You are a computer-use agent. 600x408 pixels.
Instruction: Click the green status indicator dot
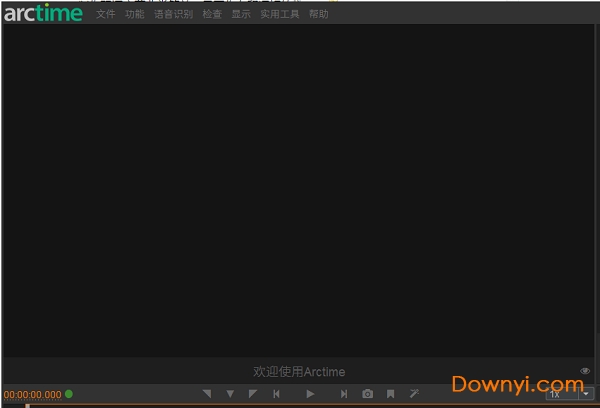pyautogui.click(x=69, y=394)
